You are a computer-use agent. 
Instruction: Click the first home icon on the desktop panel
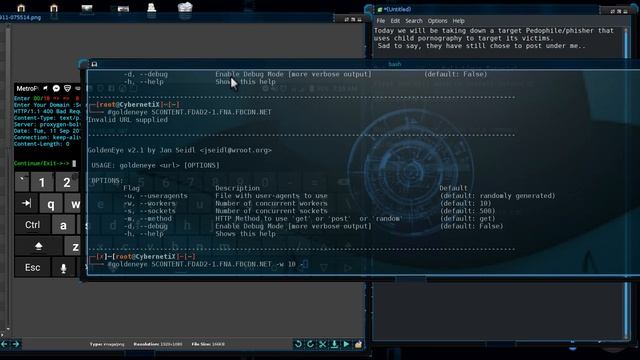pyautogui.click(x=21, y=8)
